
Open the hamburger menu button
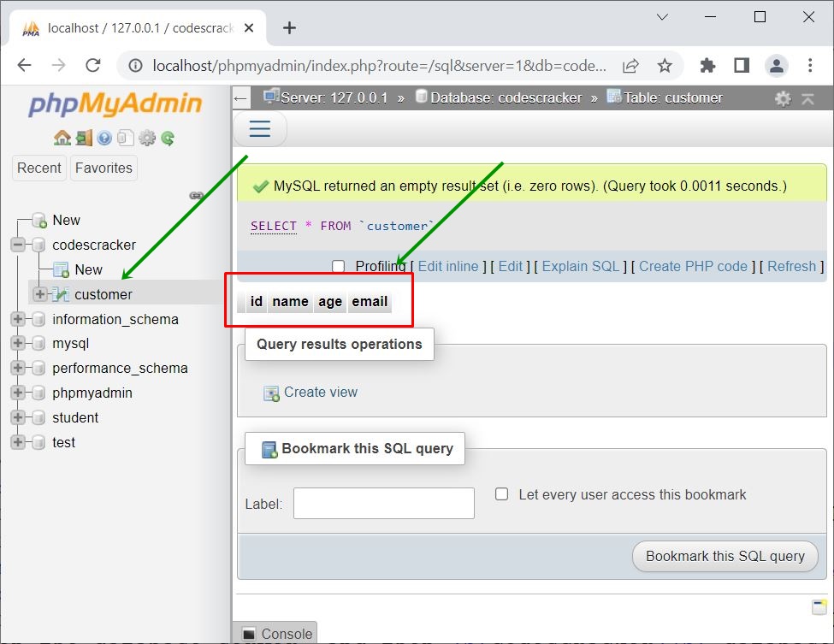[x=259, y=128]
